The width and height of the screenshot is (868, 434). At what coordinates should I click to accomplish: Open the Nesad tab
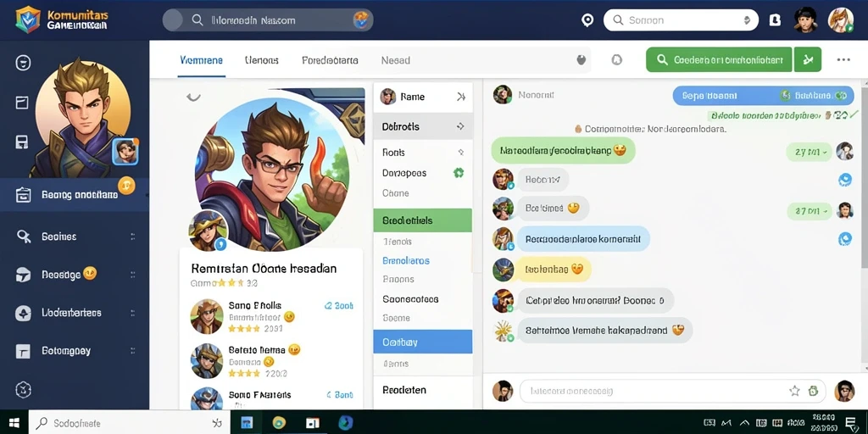point(396,60)
